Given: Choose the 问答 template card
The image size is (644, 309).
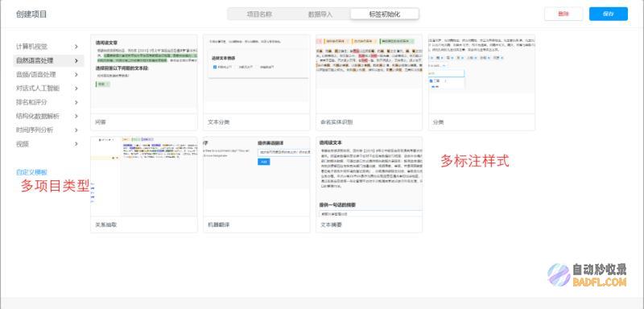Looking at the screenshot, I should point(144,83).
